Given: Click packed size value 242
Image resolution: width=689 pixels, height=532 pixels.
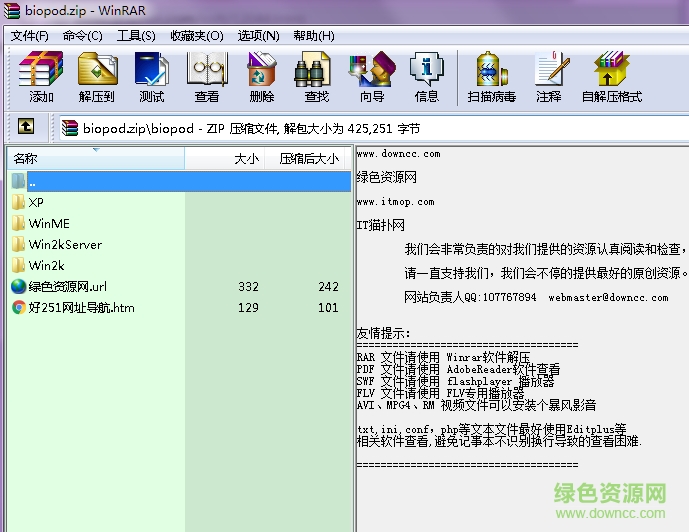Looking at the screenshot, I should click(328, 286).
